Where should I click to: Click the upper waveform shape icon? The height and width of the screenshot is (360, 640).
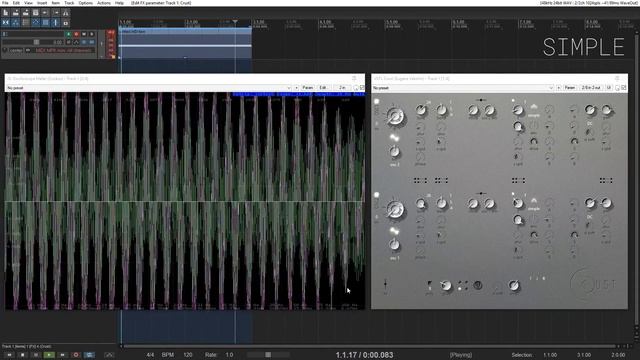(x=394, y=138)
